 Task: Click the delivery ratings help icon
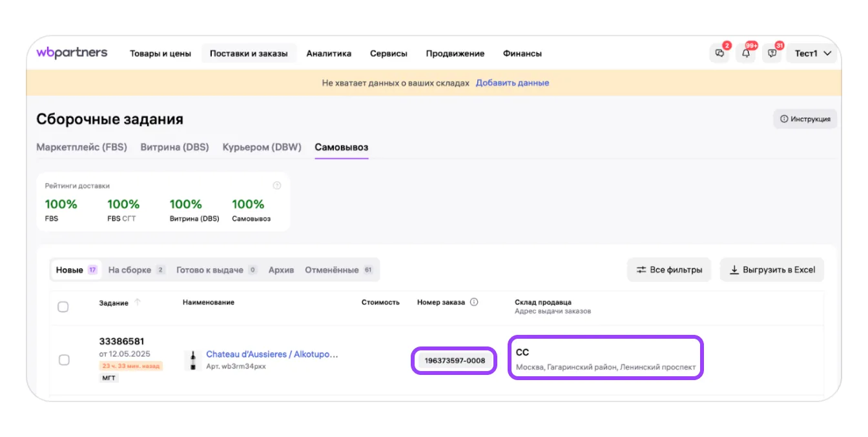pos(277,186)
